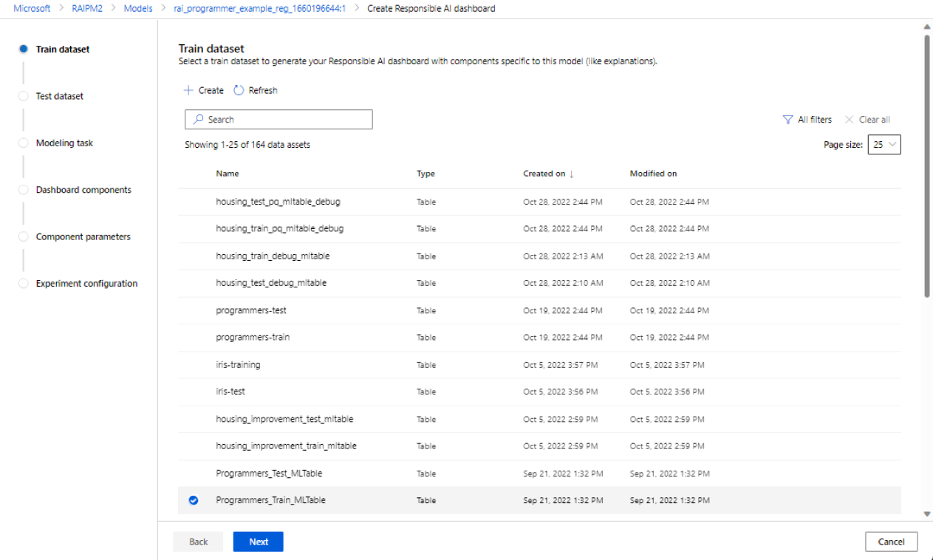Click the Next button
The image size is (933, 560).
pos(258,542)
